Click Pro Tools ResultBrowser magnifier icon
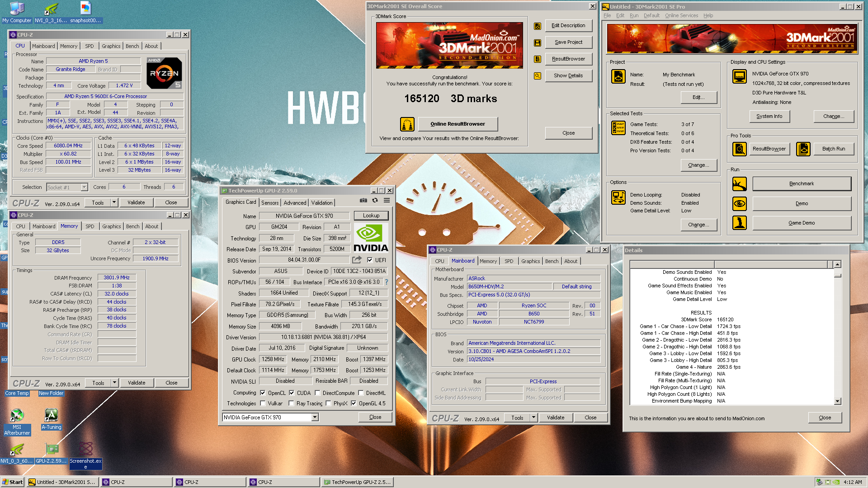 point(740,149)
